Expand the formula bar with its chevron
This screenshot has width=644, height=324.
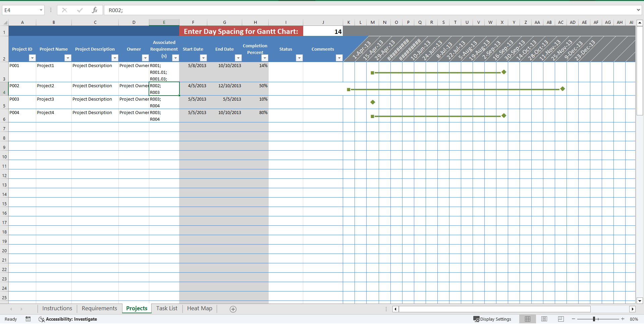[639, 10]
